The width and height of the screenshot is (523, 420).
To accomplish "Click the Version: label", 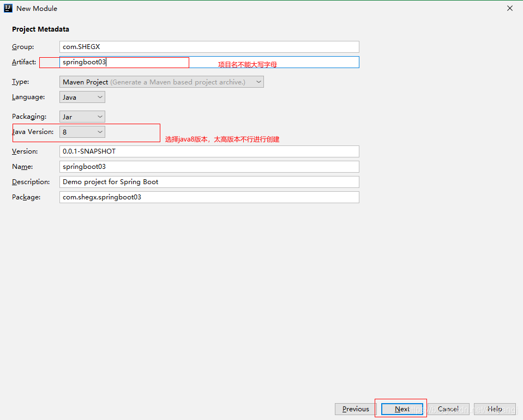I will 25,151.
